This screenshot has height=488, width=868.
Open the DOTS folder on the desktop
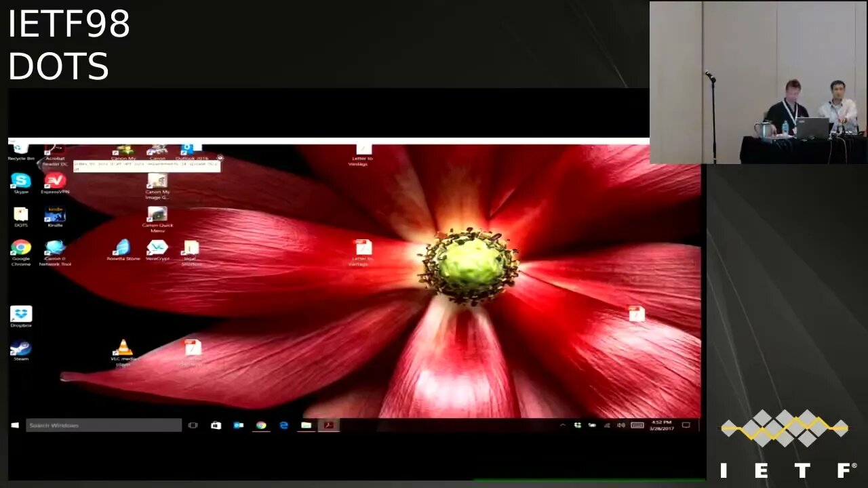pyautogui.click(x=21, y=217)
